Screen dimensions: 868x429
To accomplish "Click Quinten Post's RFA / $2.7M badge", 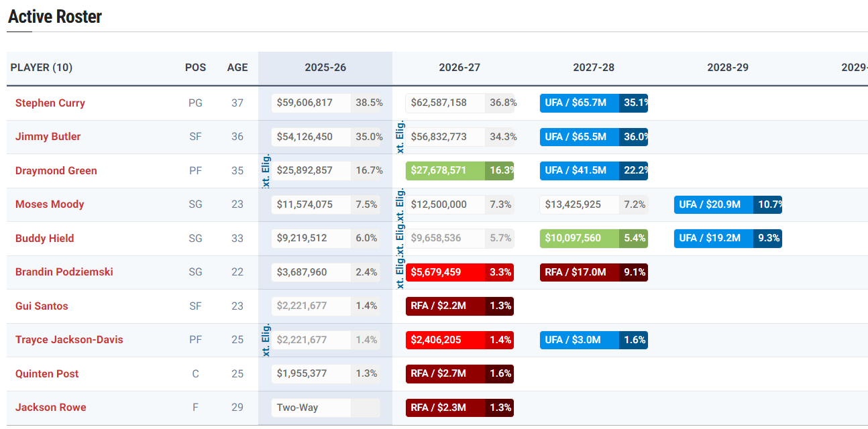I will [445, 374].
